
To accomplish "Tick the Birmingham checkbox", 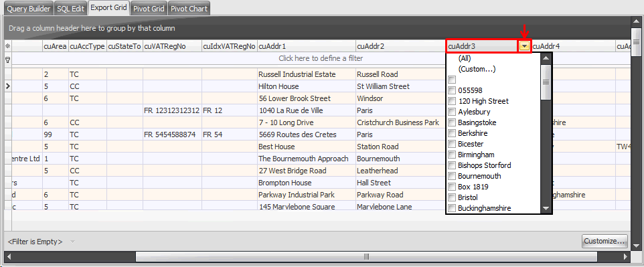I will point(452,155).
